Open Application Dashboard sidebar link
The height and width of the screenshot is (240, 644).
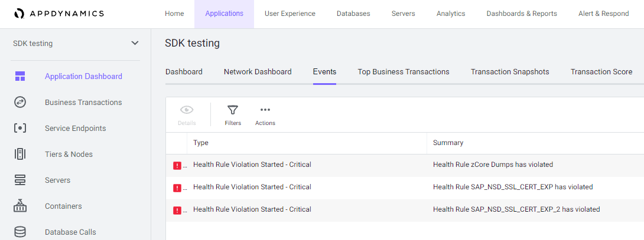click(83, 76)
